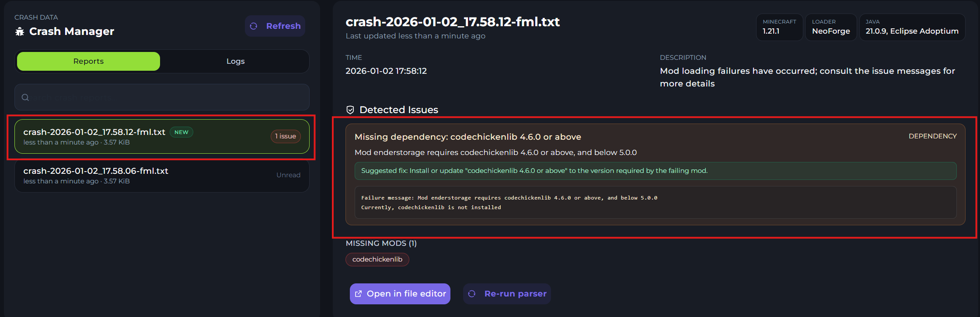Focus the crash report search field
980x317 pixels.
[x=166, y=97]
